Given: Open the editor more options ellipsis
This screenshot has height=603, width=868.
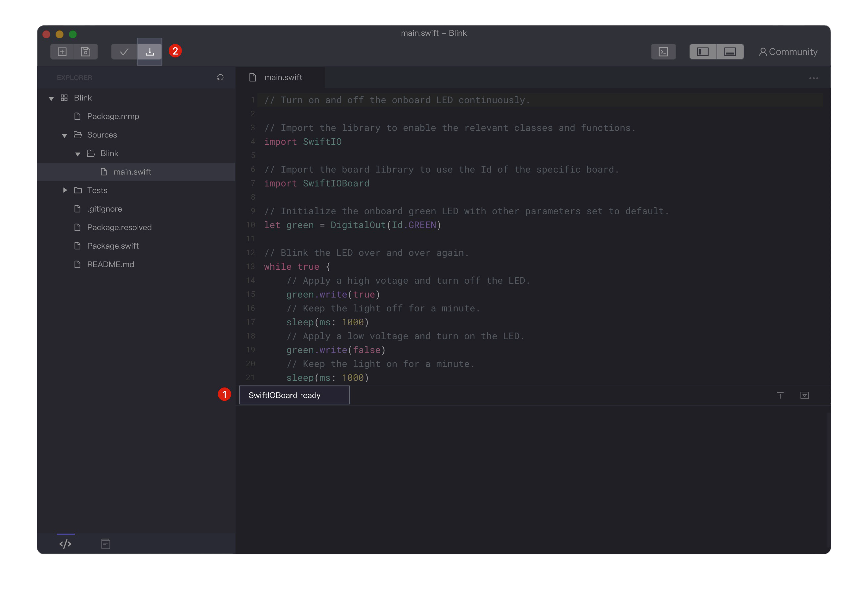Looking at the screenshot, I should point(813,78).
